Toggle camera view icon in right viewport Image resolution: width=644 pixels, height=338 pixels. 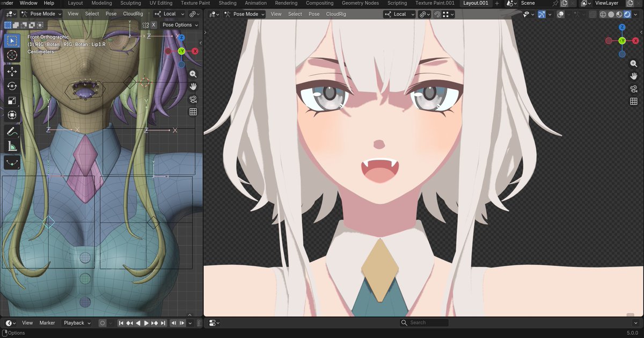point(634,89)
